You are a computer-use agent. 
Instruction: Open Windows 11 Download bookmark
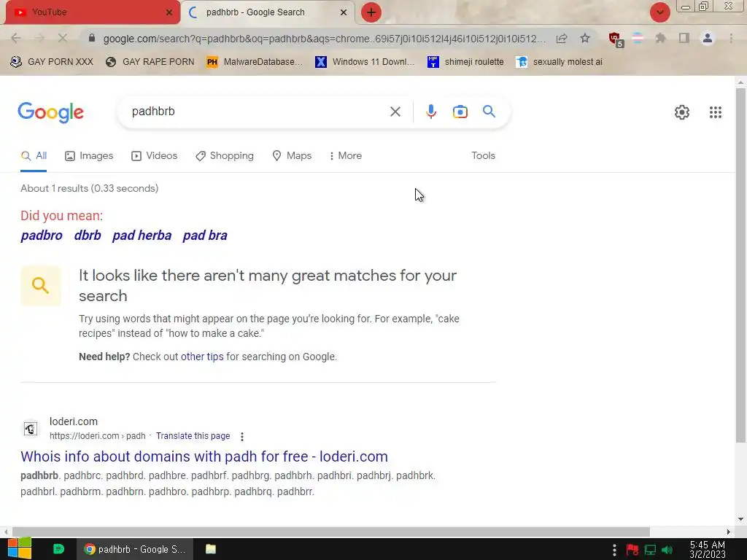(x=365, y=62)
